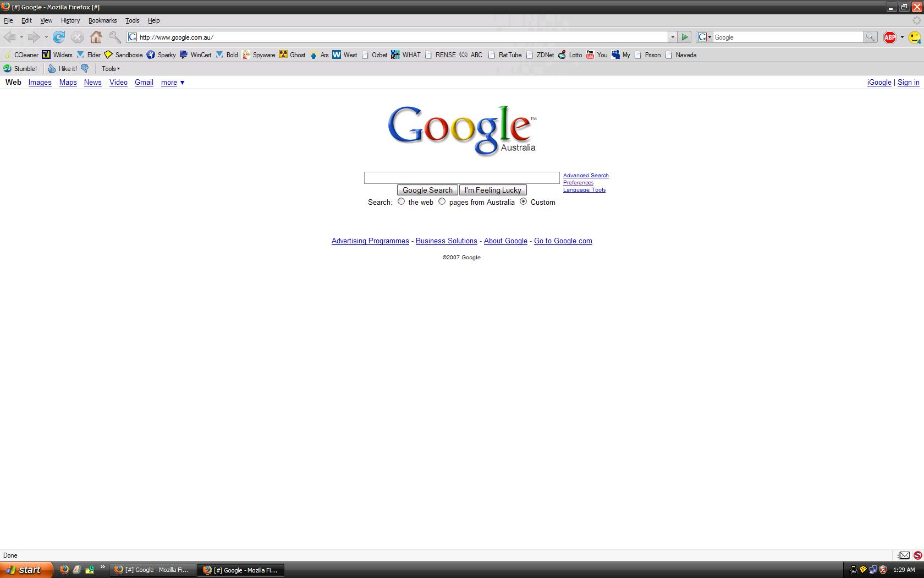Click the green Go arrow beside the address bar
The height and width of the screenshot is (578, 924).
[685, 37]
